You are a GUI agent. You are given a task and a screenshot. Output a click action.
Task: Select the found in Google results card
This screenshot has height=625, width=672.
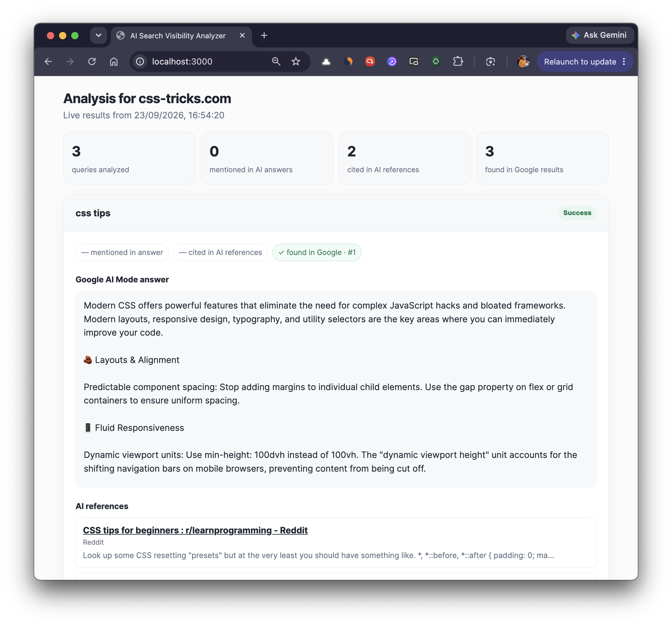pos(542,158)
